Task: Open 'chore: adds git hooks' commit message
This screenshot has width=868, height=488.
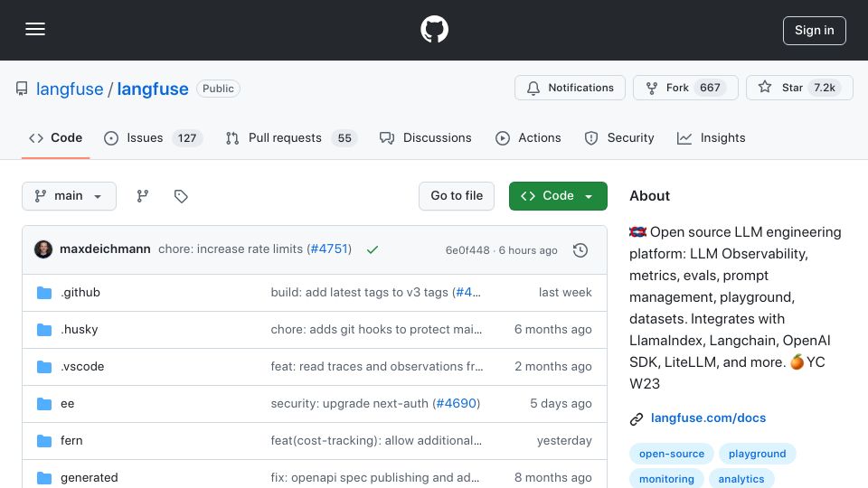Action: pyautogui.click(x=376, y=329)
